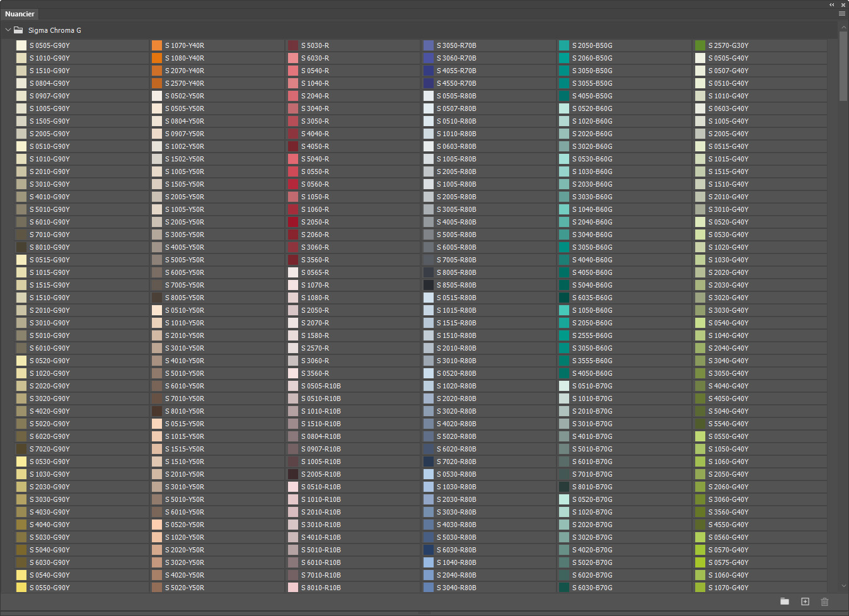The width and height of the screenshot is (849, 616).
Task: Click the Sigma Chroma G folder icon
Action: tap(18, 30)
